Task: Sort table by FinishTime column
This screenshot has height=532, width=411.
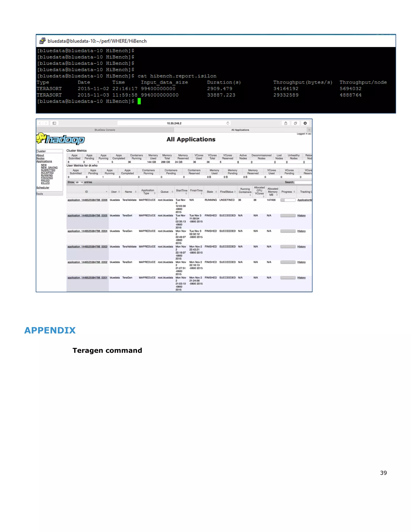Action: (x=196, y=192)
